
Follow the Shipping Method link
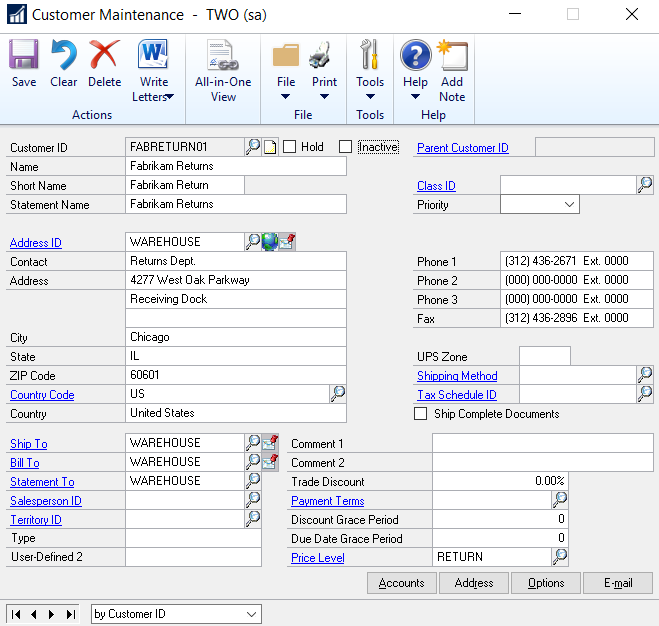(x=457, y=376)
